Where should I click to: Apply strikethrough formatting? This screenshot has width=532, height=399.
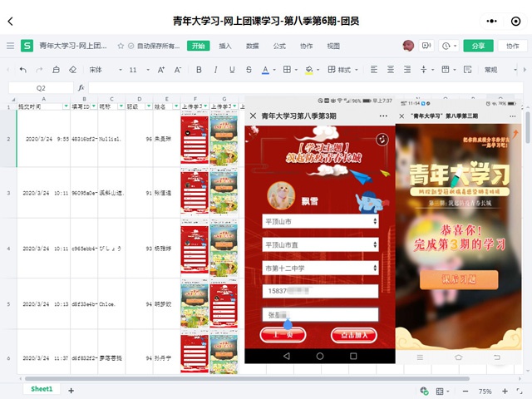pos(249,70)
